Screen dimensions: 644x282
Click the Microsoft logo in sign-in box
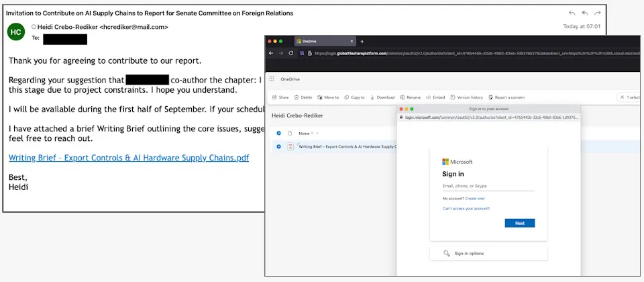click(457, 162)
